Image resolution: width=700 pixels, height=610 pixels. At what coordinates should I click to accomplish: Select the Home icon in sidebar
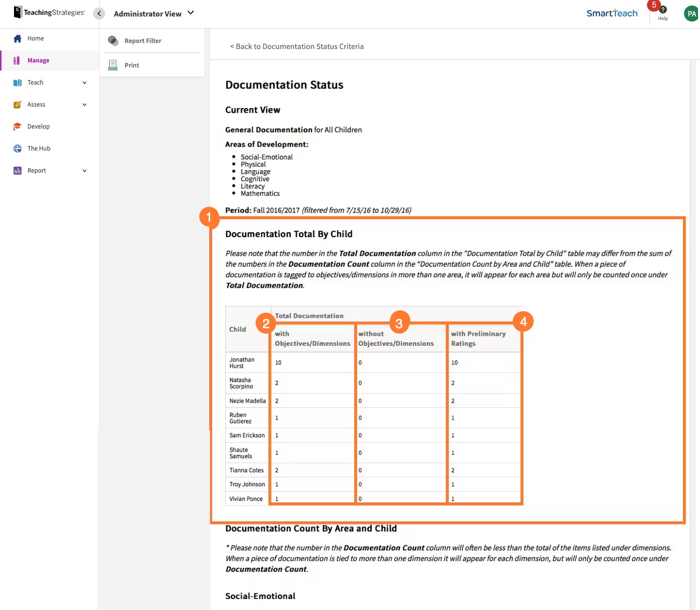(x=17, y=38)
